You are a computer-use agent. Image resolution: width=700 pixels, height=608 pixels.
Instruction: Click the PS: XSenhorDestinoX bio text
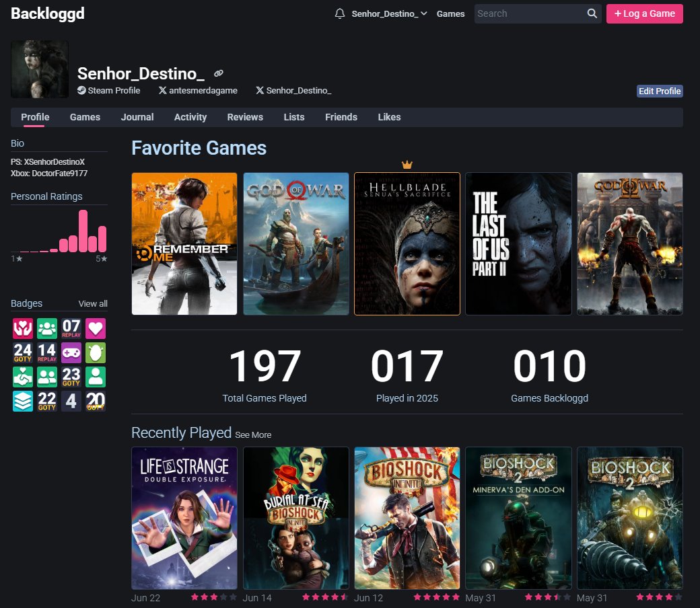coord(48,162)
